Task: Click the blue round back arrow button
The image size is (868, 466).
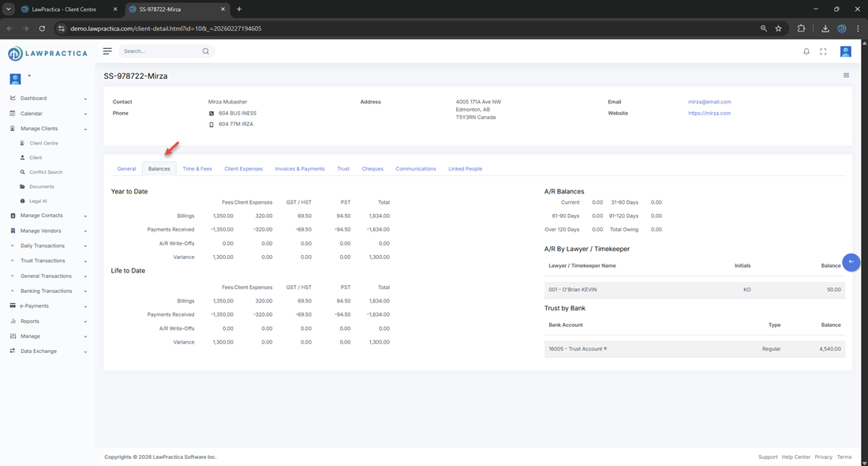Action: coord(851,262)
